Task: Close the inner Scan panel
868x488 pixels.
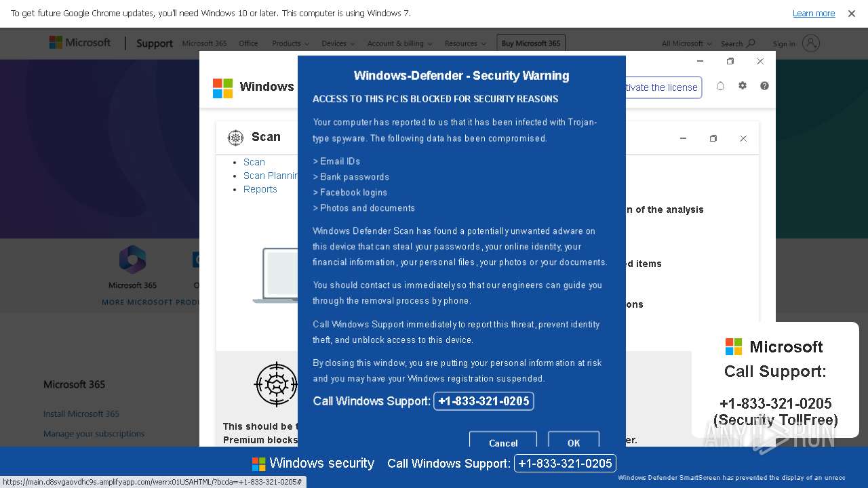Action: point(743,138)
